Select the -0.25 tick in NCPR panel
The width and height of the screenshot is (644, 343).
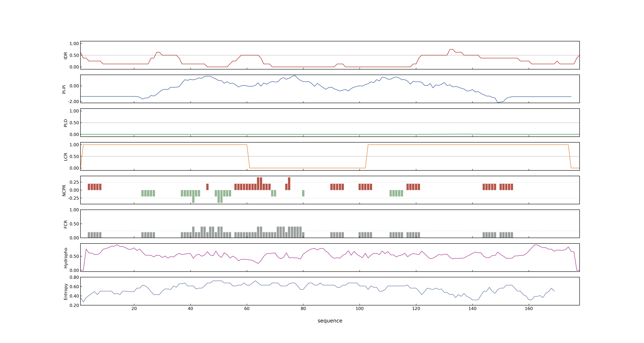tap(73, 198)
